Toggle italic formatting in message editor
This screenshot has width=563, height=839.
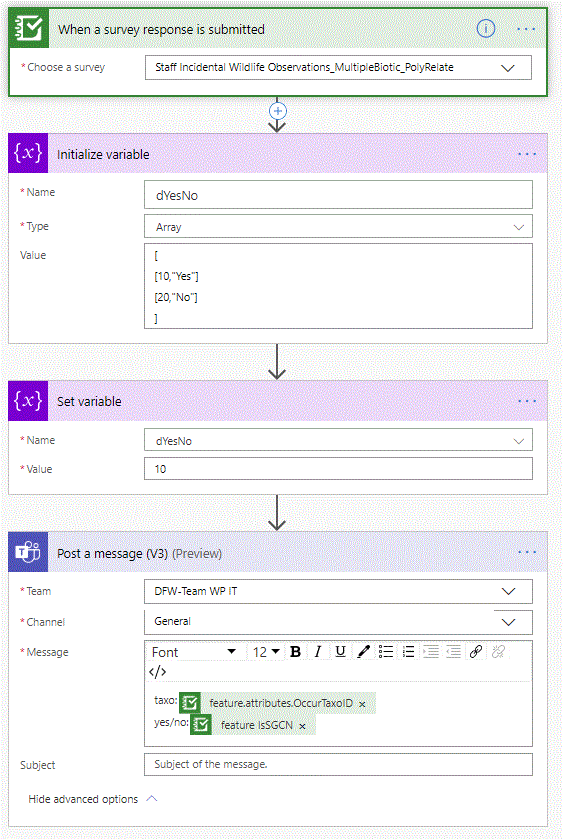[318, 652]
